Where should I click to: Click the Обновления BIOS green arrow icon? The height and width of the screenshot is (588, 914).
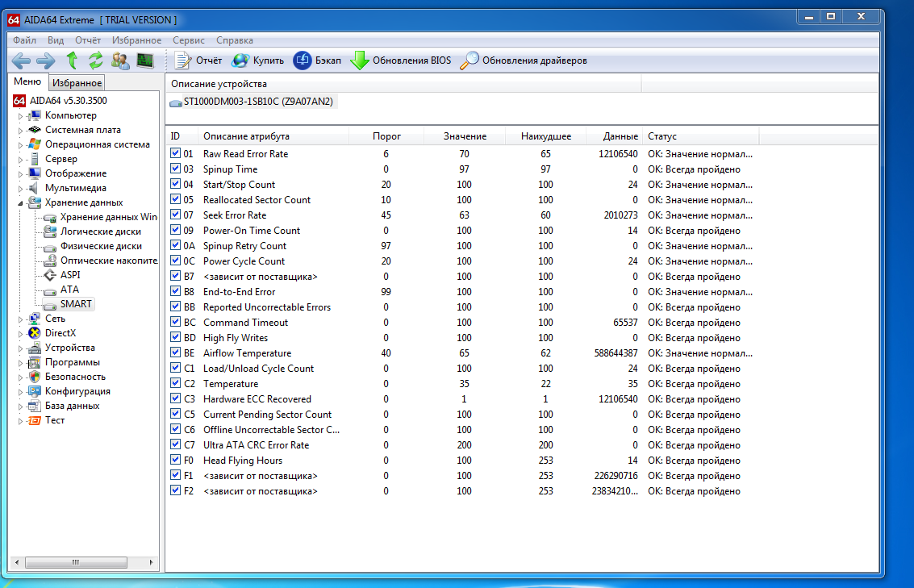[360, 60]
